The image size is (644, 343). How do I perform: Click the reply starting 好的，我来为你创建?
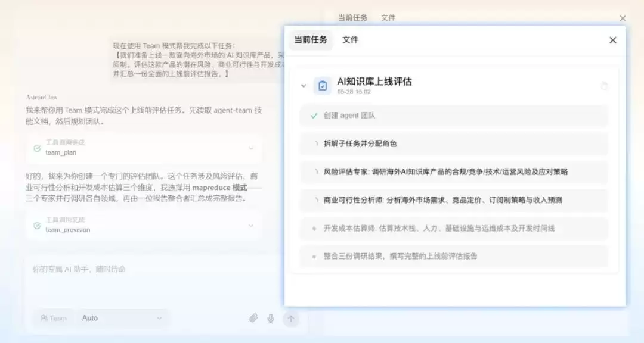(x=144, y=188)
